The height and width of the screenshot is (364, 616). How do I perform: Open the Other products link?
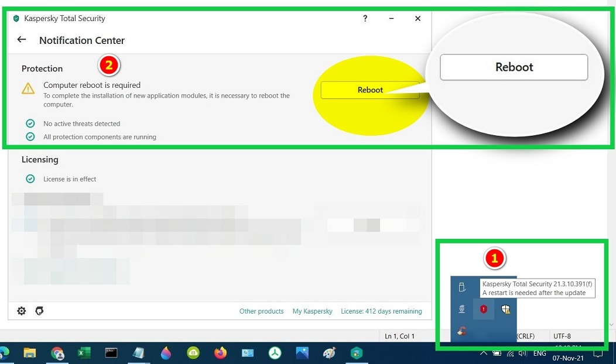coord(261,311)
